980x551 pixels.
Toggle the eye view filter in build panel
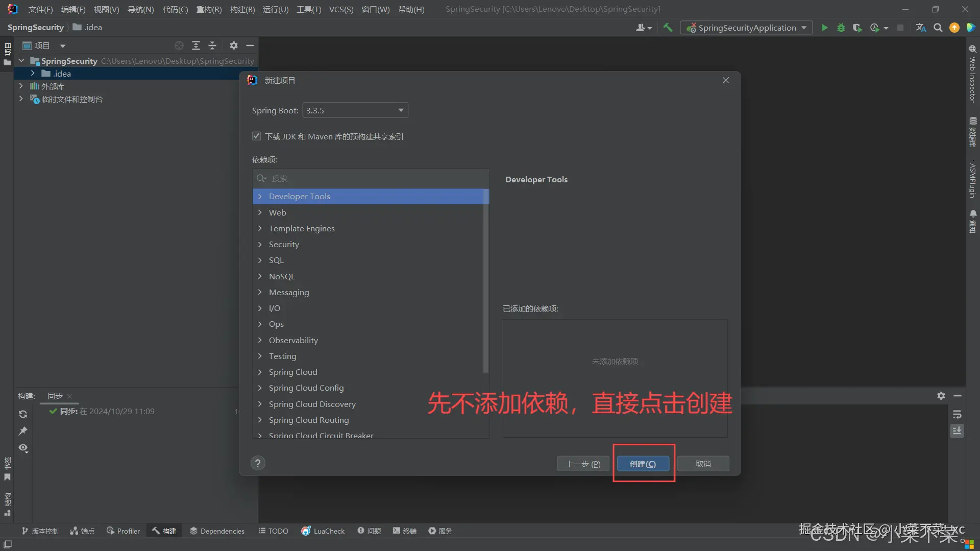(23, 448)
